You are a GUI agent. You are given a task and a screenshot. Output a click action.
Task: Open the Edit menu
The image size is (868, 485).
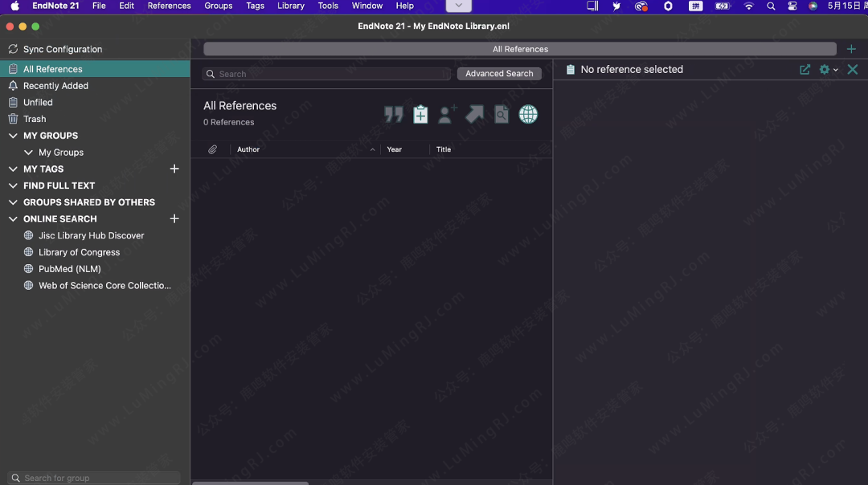click(127, 6)
